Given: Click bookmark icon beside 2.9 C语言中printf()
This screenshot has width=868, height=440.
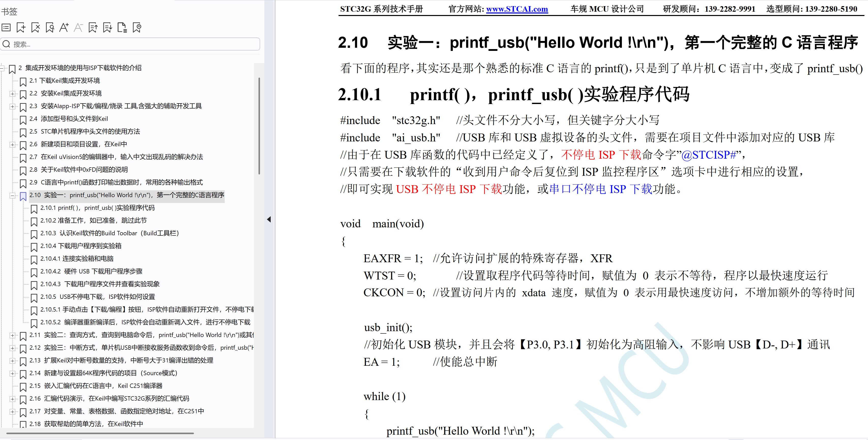Looking at the screenshot, I should click(x=23, y=184).
